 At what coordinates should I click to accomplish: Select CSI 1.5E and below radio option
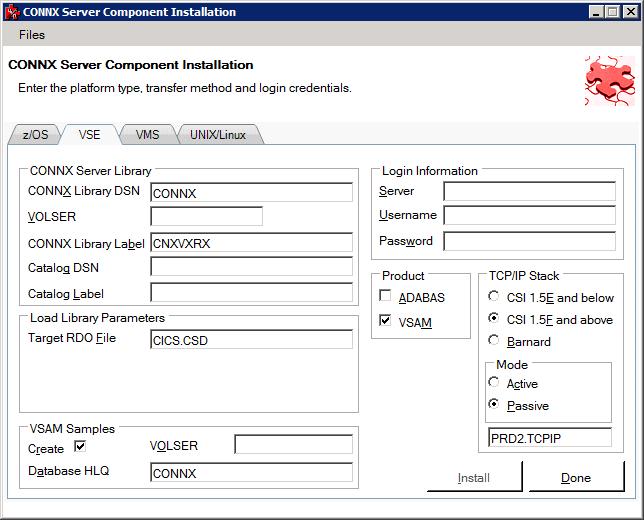click(494, 297)
